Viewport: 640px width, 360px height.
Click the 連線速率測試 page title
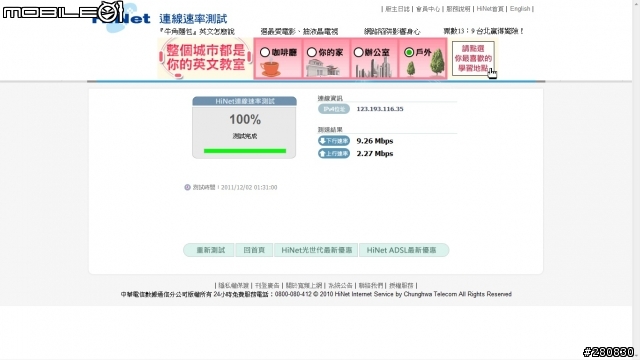coord(193,18)
